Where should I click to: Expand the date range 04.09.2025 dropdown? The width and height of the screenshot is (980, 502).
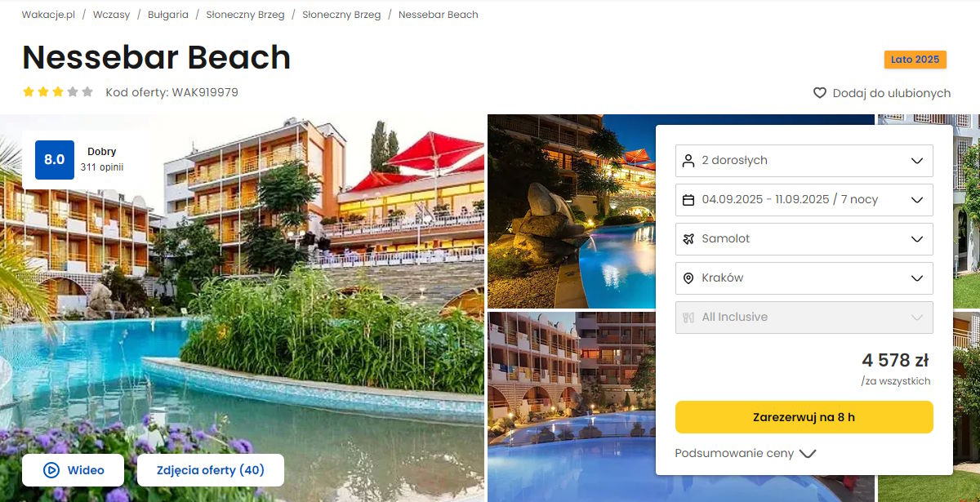click(x=804, y=200)
